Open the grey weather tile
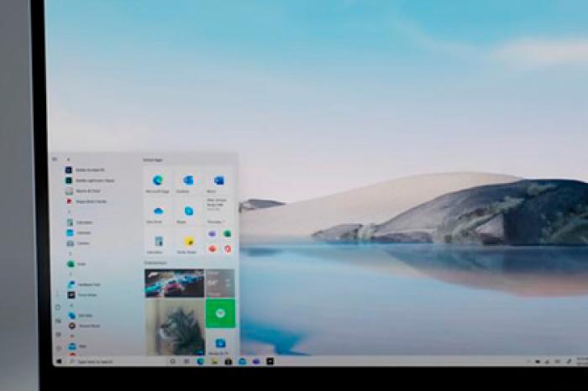 point(220,283)
